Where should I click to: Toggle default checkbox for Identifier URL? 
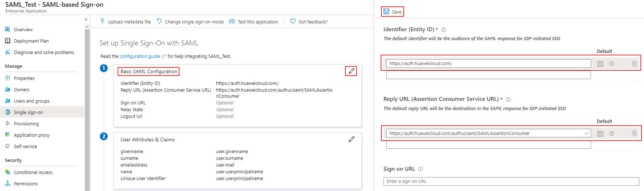(x=600, y=64)
